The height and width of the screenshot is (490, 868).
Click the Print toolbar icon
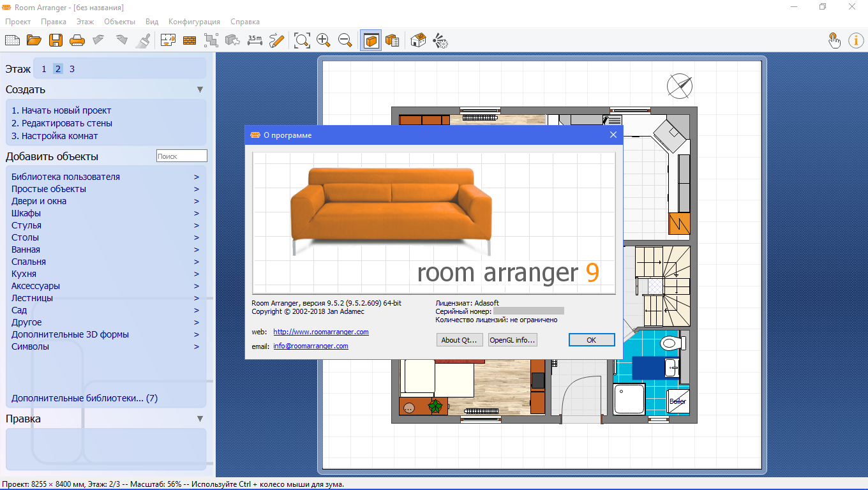[77, 40]
